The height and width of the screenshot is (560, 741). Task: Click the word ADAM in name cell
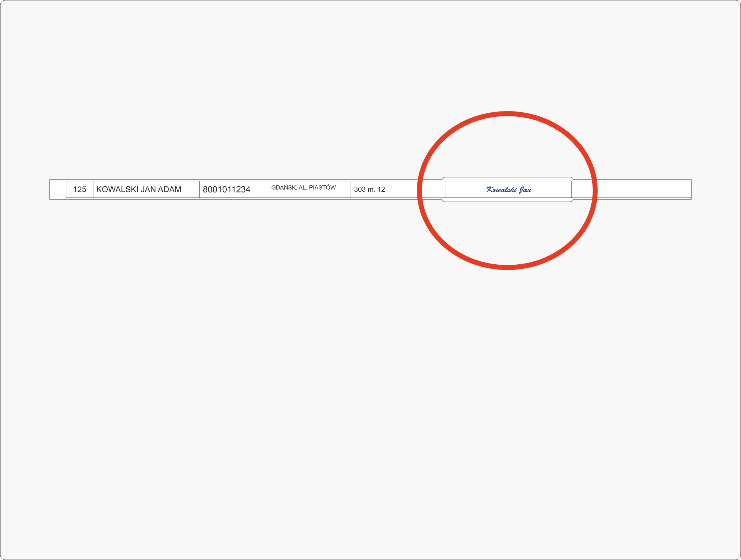coord(170,189)
